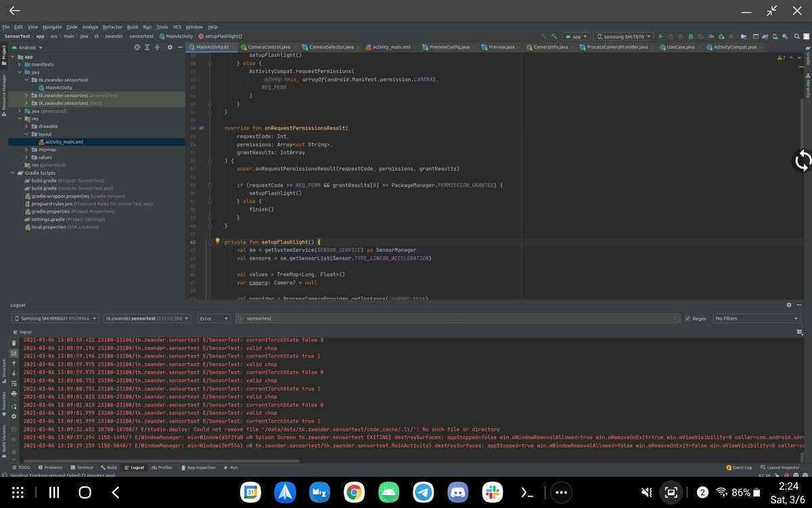Run the app with the green play icon
This screenshot has width=812, height=508.
click(661, 36)
